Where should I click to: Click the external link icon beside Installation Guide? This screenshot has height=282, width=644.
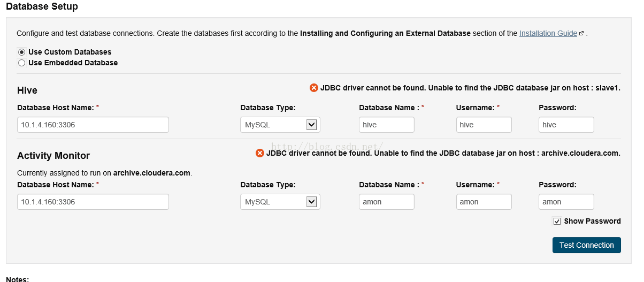click(581, 33)
